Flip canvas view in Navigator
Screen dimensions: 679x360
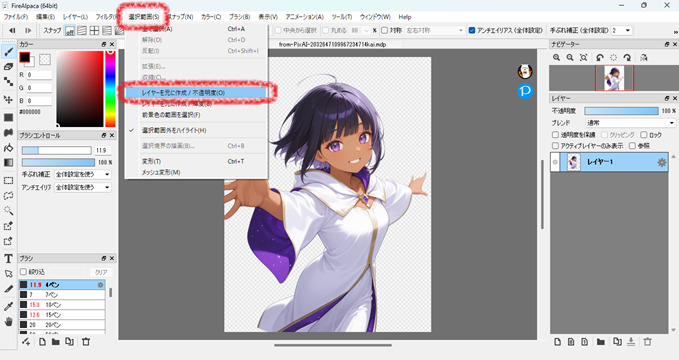(644, 58)
